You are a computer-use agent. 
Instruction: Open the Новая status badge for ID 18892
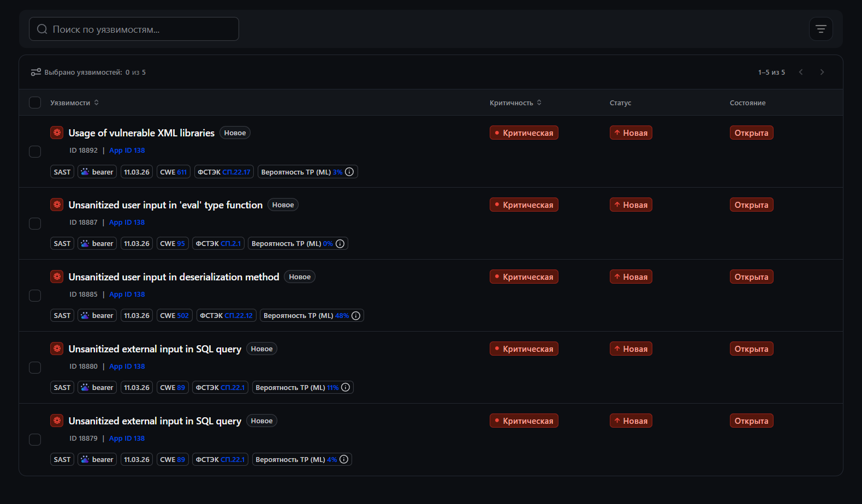(631, 133)
